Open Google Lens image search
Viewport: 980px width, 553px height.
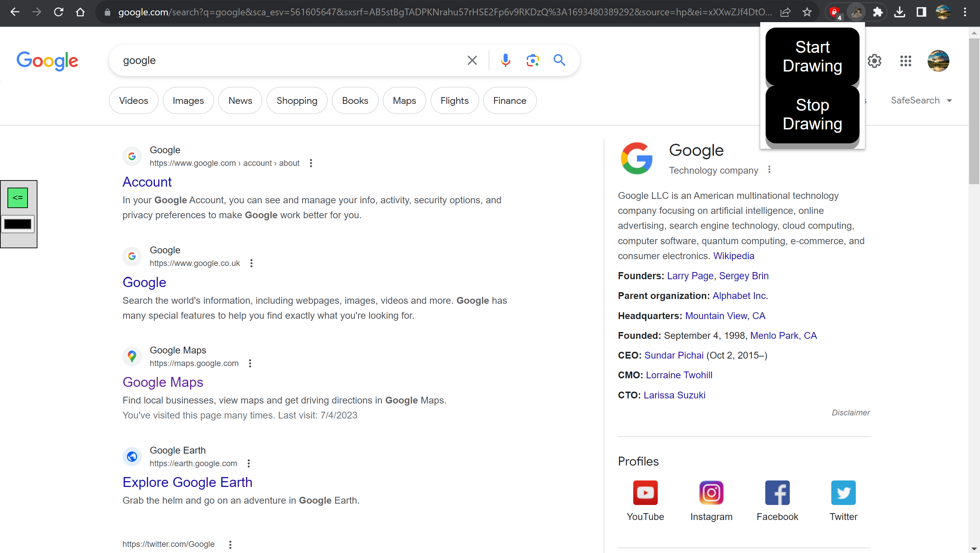pyautogui.click(x=532, y=60)
